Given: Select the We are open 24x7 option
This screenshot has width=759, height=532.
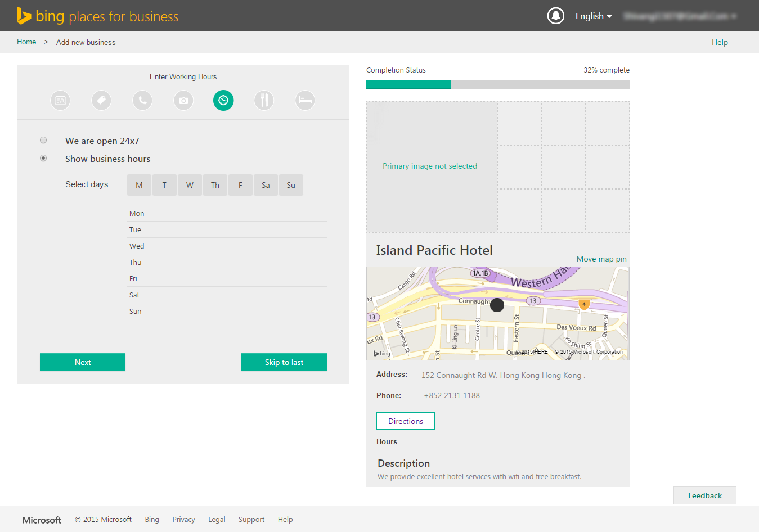Looking at the screenshot, I should [43, 141].
